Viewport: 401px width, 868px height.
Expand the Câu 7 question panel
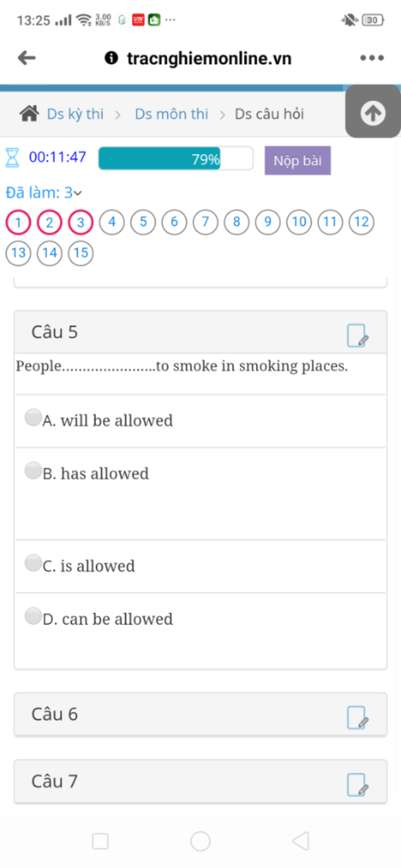tap(200, 781)
